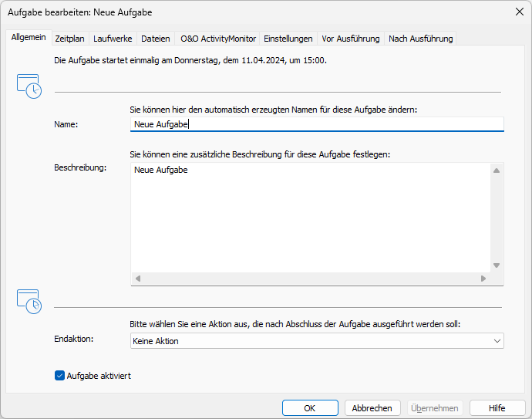Click the Übernehmen button
This screenshot has height=419, width=532.
(x=435, y=407)
